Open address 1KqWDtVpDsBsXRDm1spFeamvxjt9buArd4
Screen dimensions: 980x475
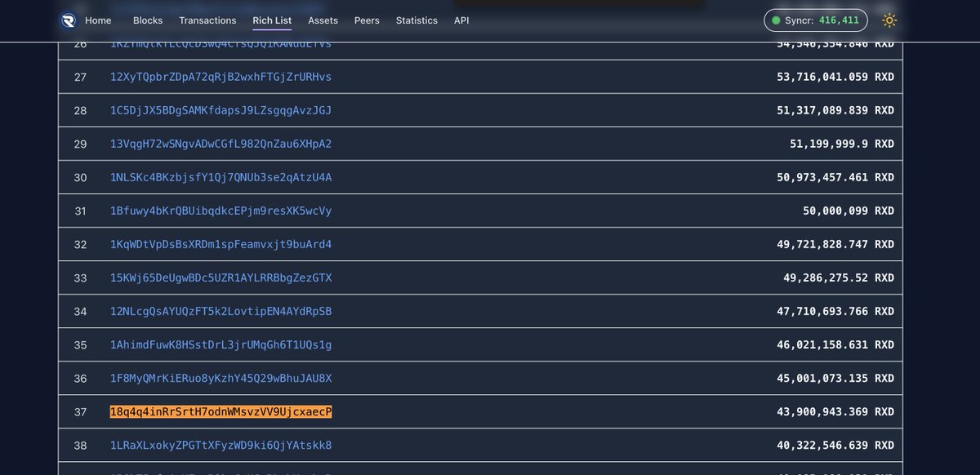pos(220,244)
